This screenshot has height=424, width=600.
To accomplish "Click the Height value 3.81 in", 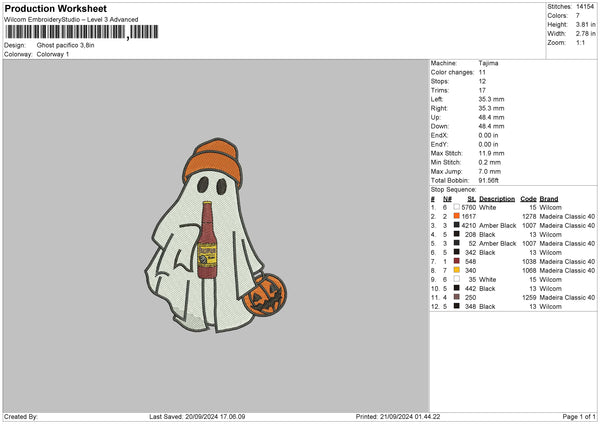I will [585, 24].
